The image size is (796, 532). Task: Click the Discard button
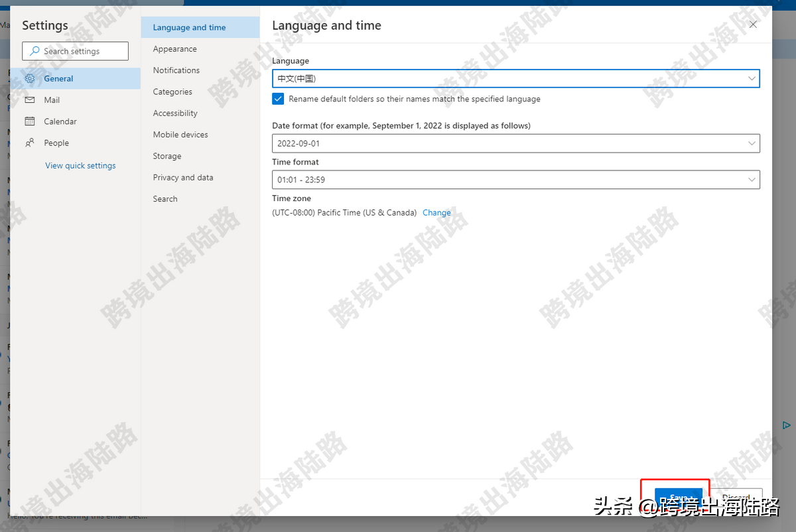coord(736,498)
